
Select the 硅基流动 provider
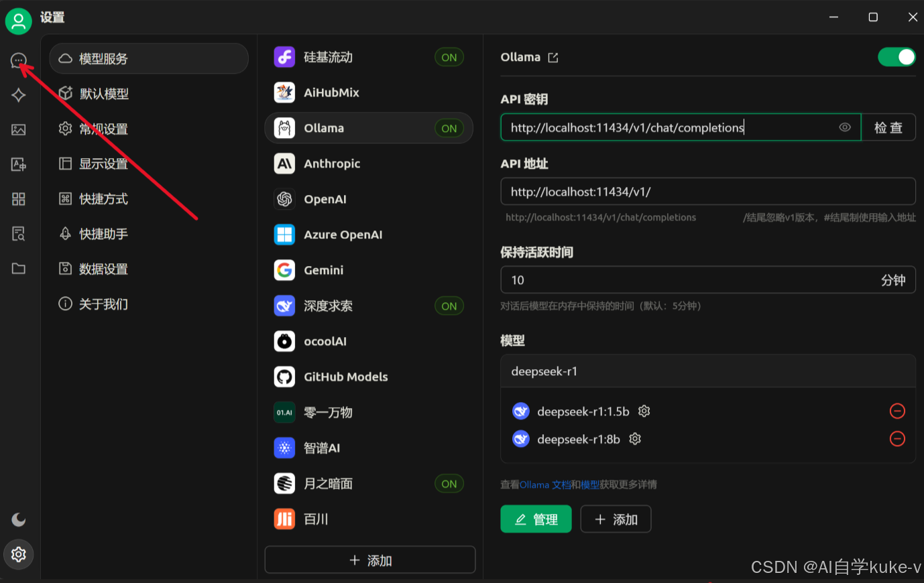click(369, 57)
